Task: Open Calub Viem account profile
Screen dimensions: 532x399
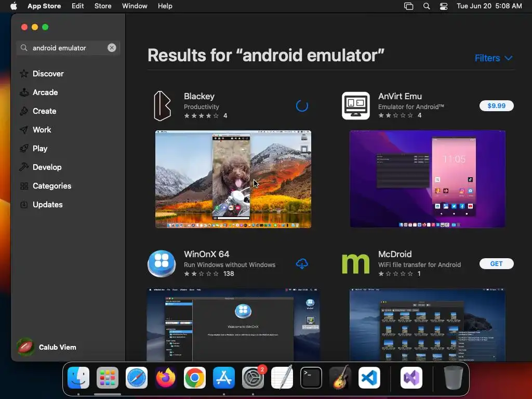Action: coord(47,347)
